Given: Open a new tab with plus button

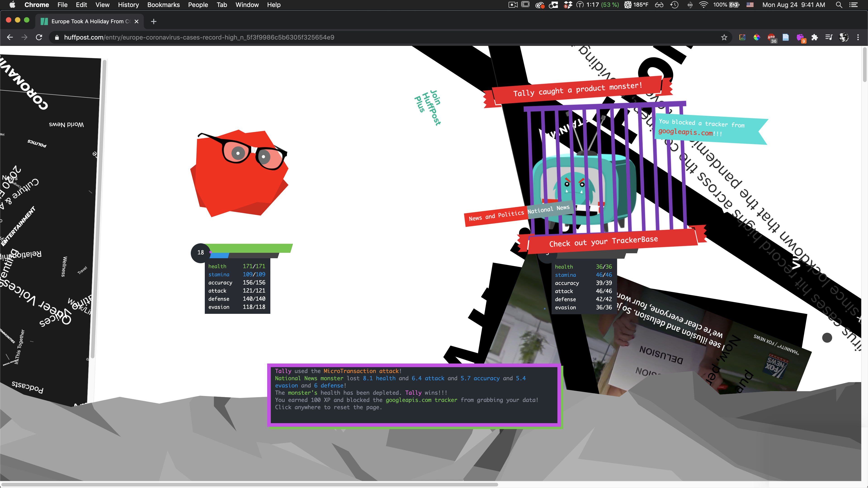Looking at the screenshot, I should pos(154,21).
